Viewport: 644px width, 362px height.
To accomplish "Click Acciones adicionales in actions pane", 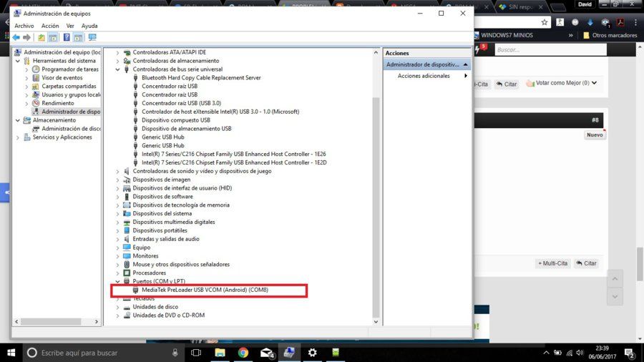I will [424, 76].
